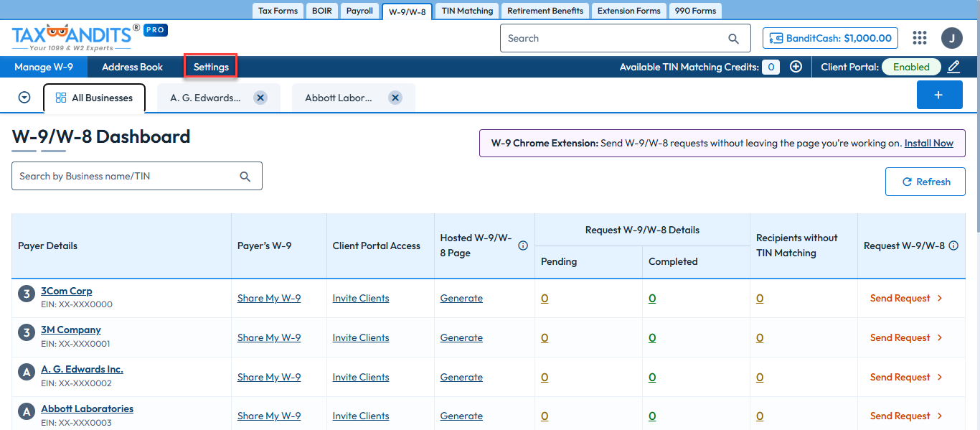Image resolution: width=980 pixels, height=430 pixels.
Task: Click Share My W-9 for 3M Company
Action: [269, 337]
